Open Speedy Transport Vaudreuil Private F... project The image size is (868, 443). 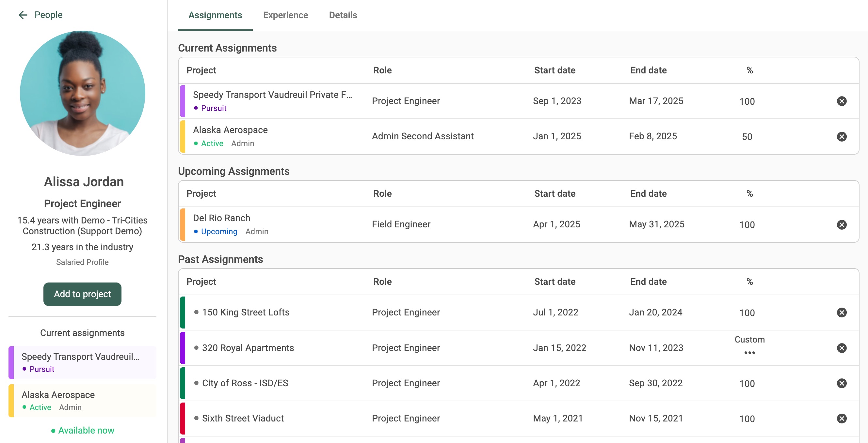click(x=272, y=95)
